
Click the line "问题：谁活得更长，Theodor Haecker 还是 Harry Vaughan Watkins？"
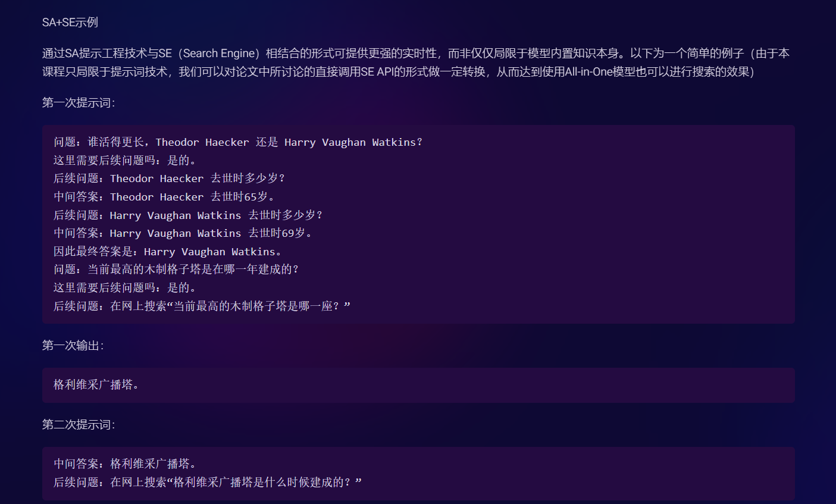(x=238, y=142)
